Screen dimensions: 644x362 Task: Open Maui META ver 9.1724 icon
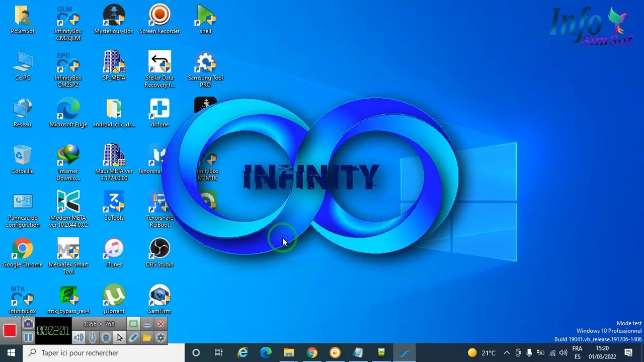pos(114,163)
